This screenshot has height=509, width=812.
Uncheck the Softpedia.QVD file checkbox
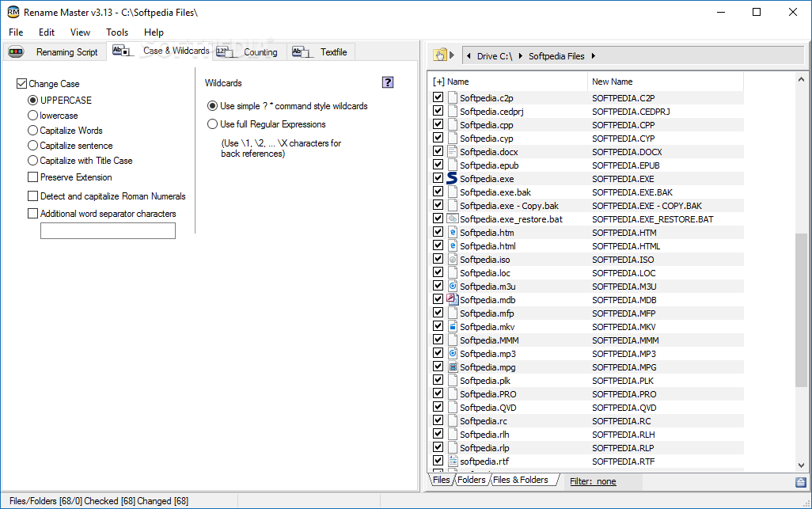(x=438, y=407)
